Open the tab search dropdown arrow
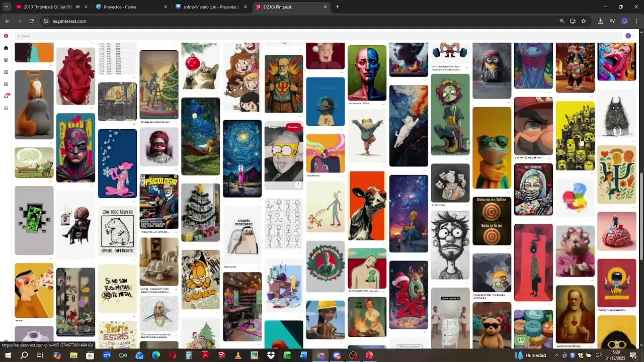 pos(7,7)
